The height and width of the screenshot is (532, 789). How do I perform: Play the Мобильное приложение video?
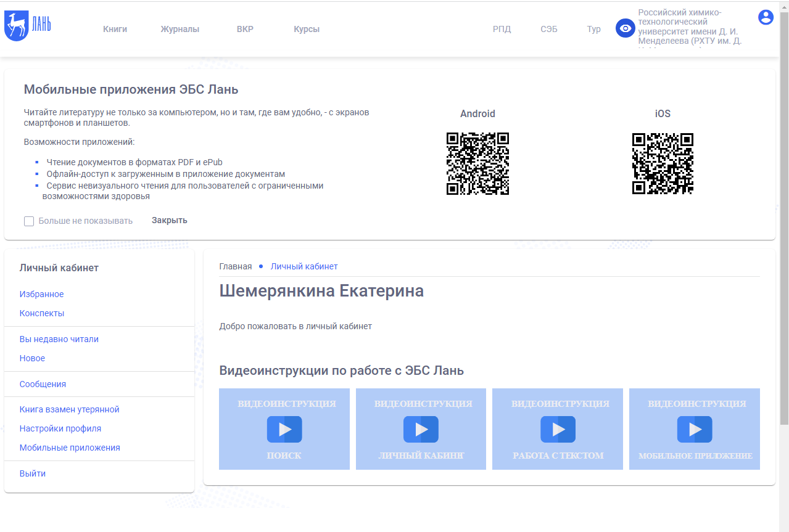695,429
